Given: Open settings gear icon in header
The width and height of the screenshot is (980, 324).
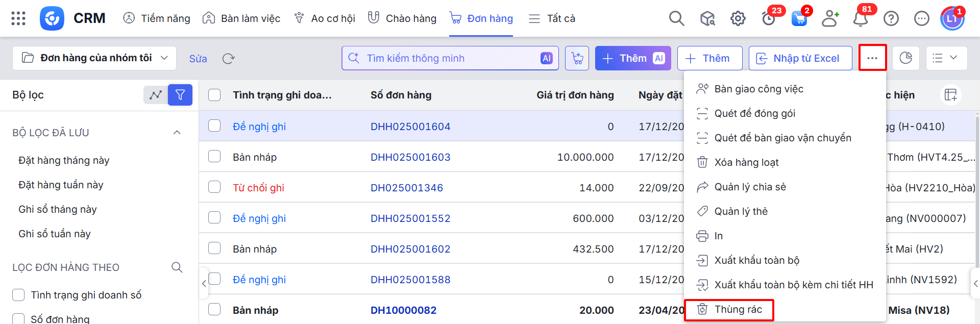Looking at the screenshot, I should (738, 19).
